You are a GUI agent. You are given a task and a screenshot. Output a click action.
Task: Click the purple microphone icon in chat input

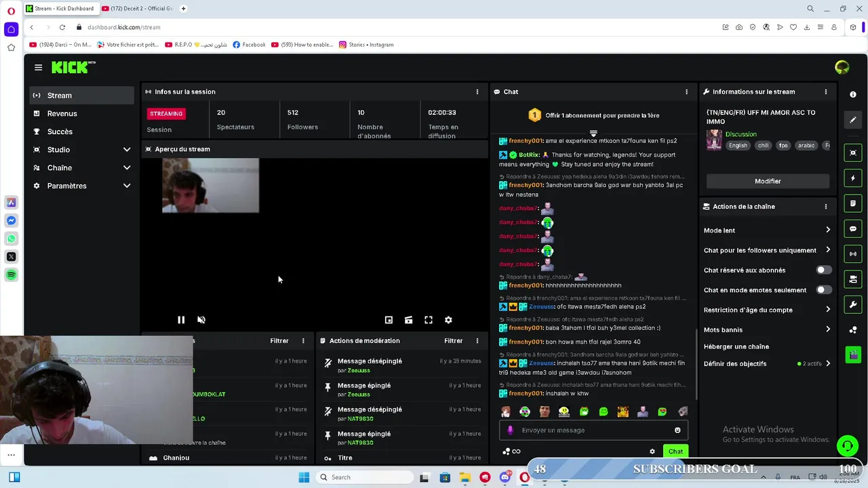511,430
